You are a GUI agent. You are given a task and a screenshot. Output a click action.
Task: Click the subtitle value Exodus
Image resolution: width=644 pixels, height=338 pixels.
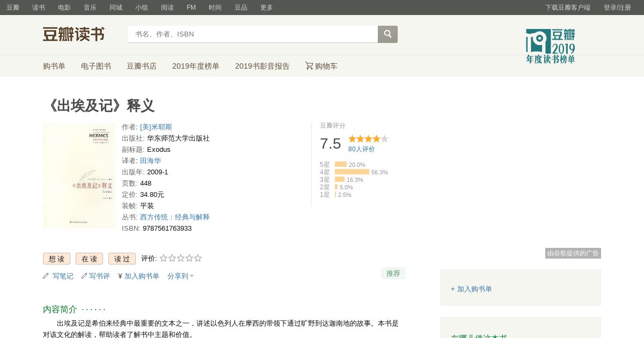click(x=159, y=150)
